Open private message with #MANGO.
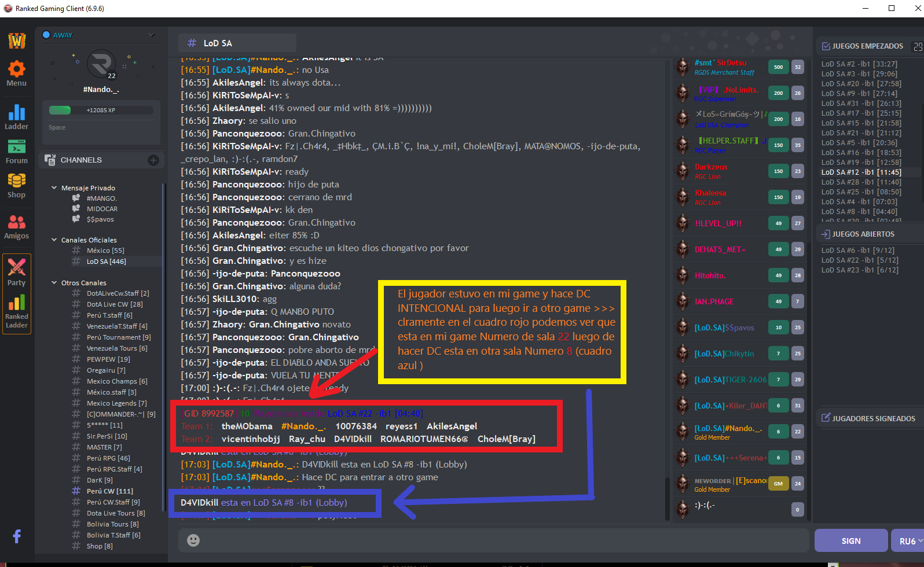 [101, 198]
